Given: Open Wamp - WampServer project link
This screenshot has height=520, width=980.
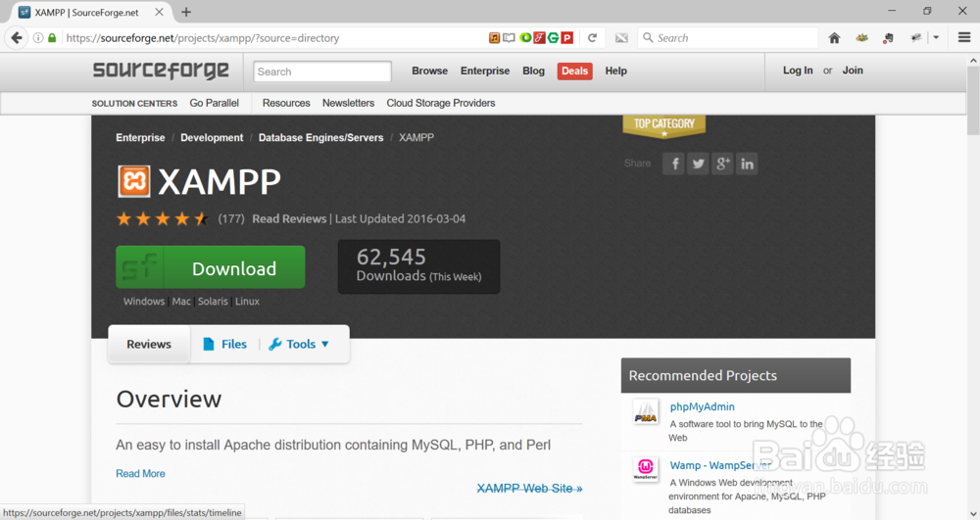Looking at the screenshot, I should click(x=720, y=465).
